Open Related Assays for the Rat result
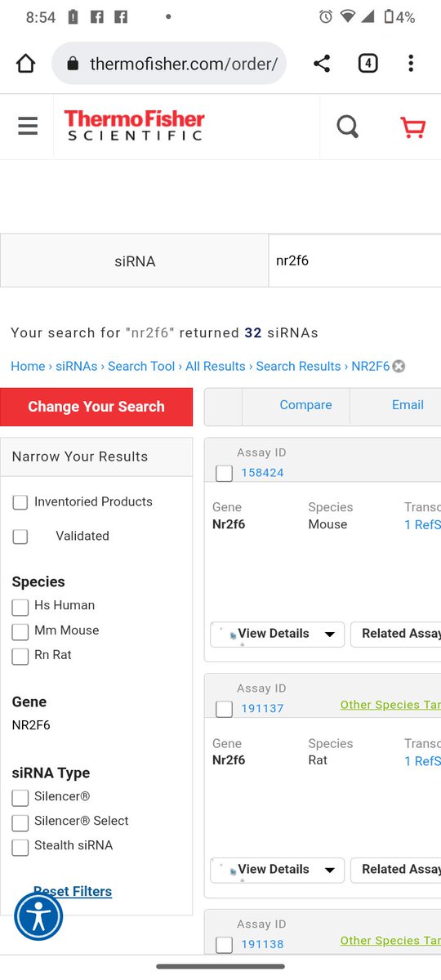 pos(396,870)
